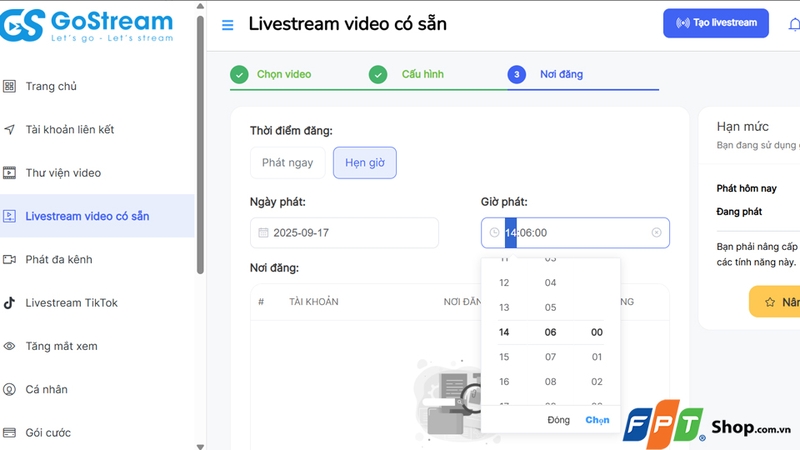Viewport: 800px width, 450px height.
Task: Click the # column header
Action: 261,302
